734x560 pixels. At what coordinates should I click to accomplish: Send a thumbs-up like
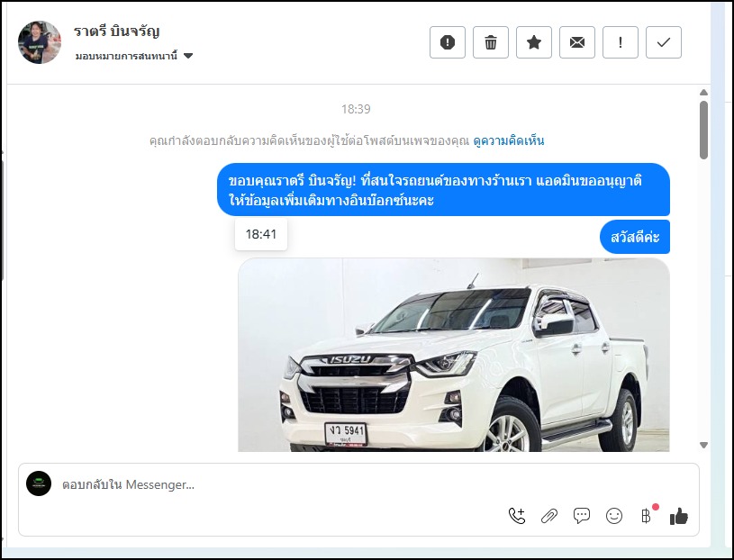tap(679, 516)
